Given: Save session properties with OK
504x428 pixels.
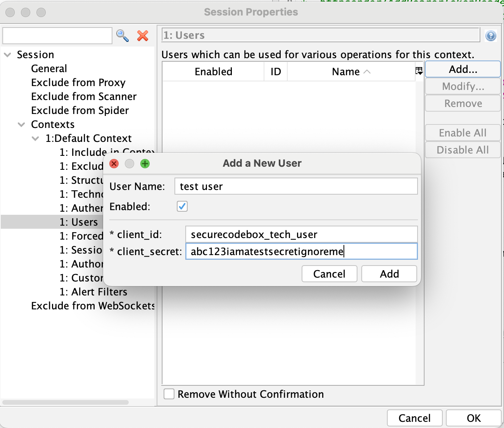Looking at the screenshot, I should click(473, 418).
